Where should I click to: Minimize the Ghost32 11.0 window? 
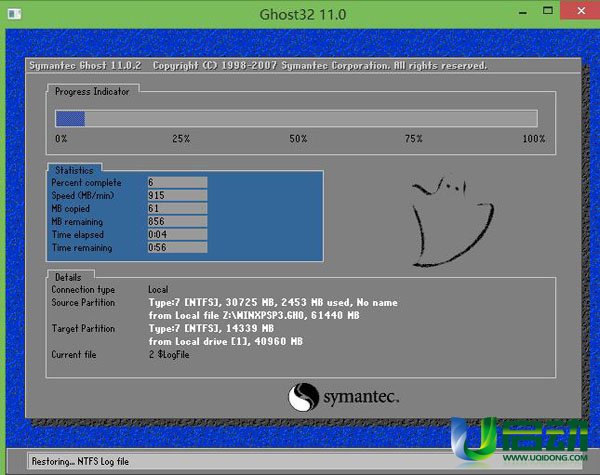coord(523,13)
